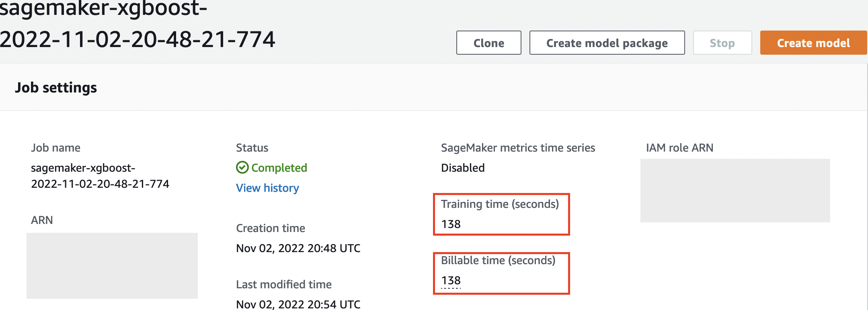Select the SageMaker metrics time series Disabled value
The width and height of the screenshot is (868, 310).
(x=463, y=168)
